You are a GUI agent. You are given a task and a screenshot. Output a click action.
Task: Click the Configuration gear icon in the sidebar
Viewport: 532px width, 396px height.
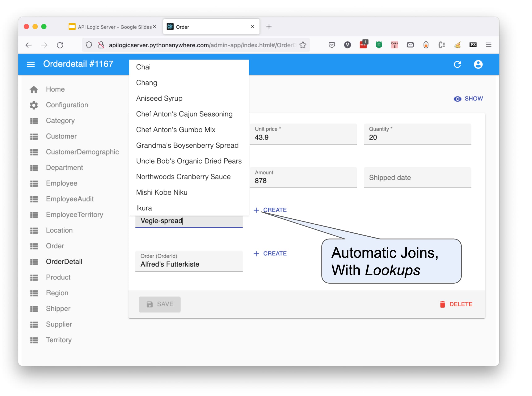(34, 105)
